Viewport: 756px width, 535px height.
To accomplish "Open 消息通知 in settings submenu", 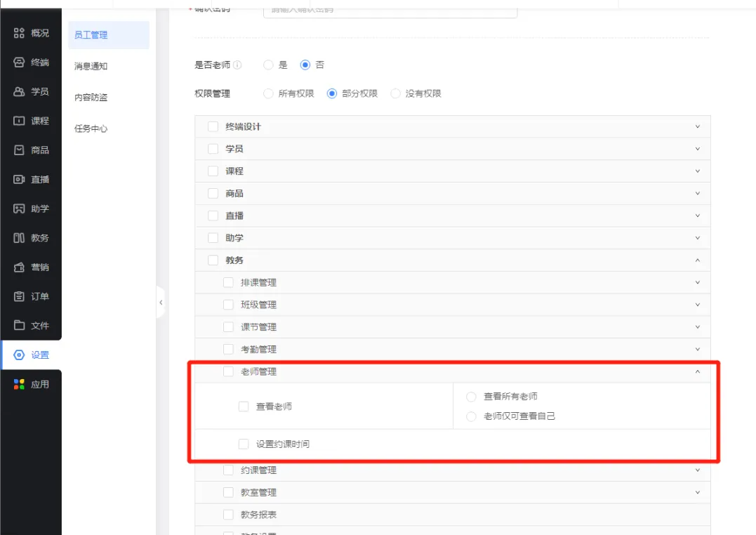I will click(91, 66).
